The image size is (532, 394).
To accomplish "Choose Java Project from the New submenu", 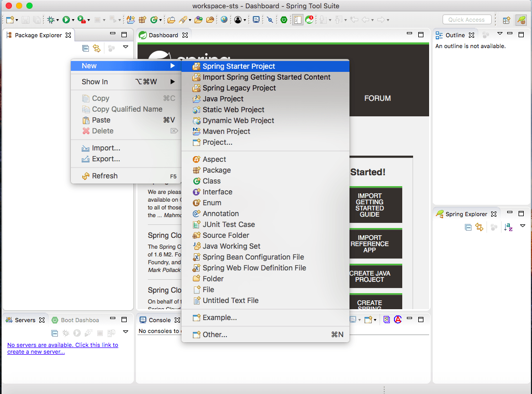I will pos(265,99).
